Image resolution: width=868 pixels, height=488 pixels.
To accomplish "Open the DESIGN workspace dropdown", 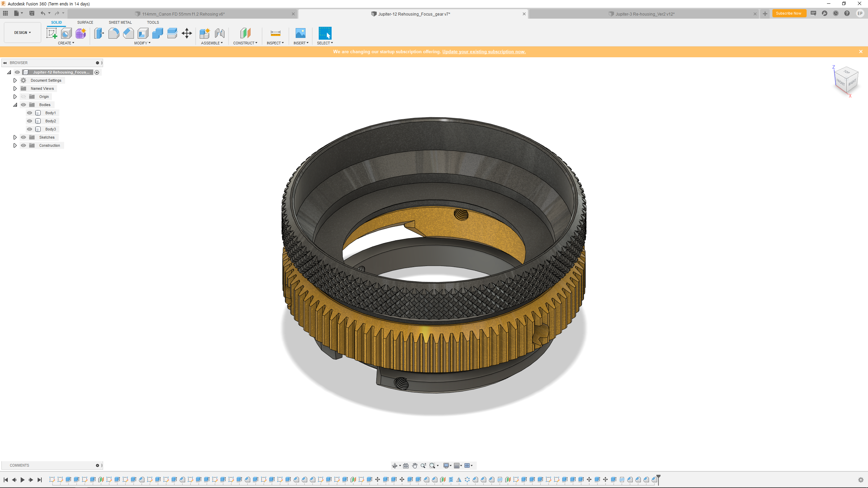I will tap(22, 33).
